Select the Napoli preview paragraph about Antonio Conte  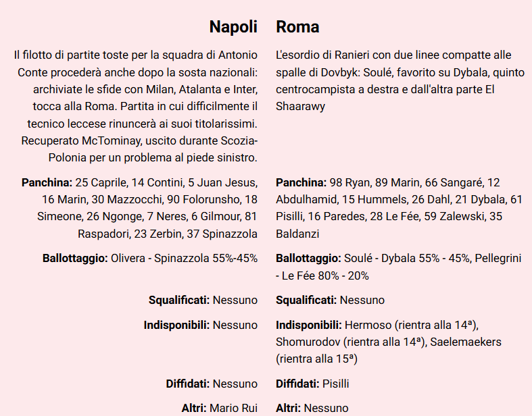click(x=135, y=106)
